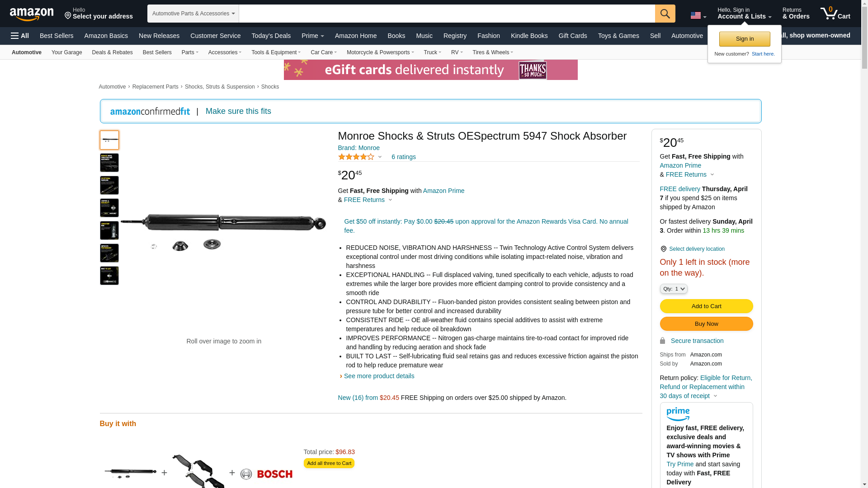The height and width of the screenshot is (488, 868).
Task: Expand the Parts menu in Automotive bar
Action: (190, 52)
